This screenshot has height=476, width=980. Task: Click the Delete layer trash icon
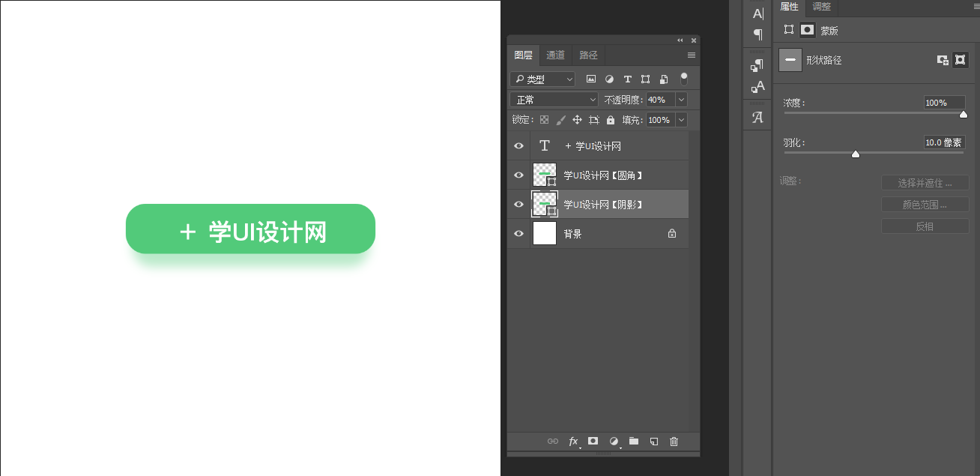tap(674, 442)
